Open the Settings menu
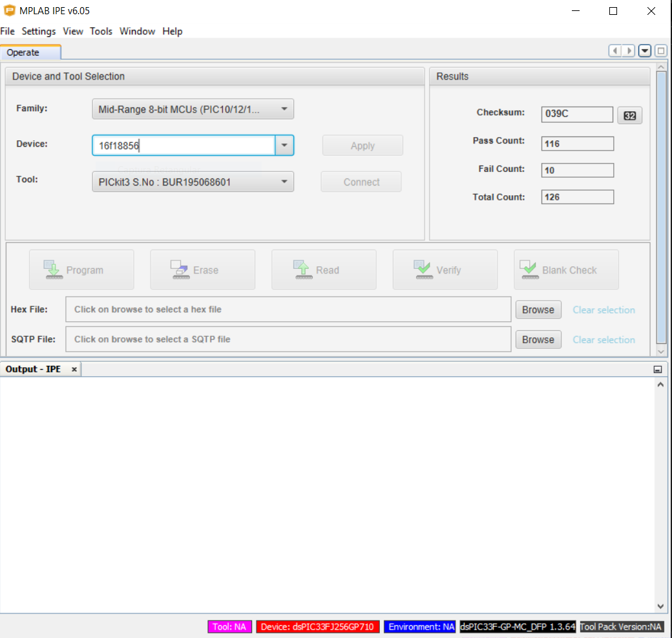Screen dimensions: 672x638 (39, 31)
